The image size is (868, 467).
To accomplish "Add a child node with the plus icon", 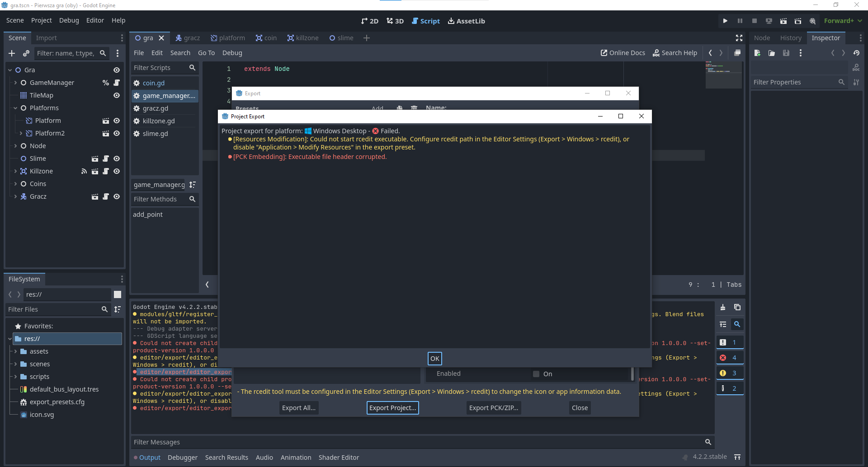I will pos(12,53).
